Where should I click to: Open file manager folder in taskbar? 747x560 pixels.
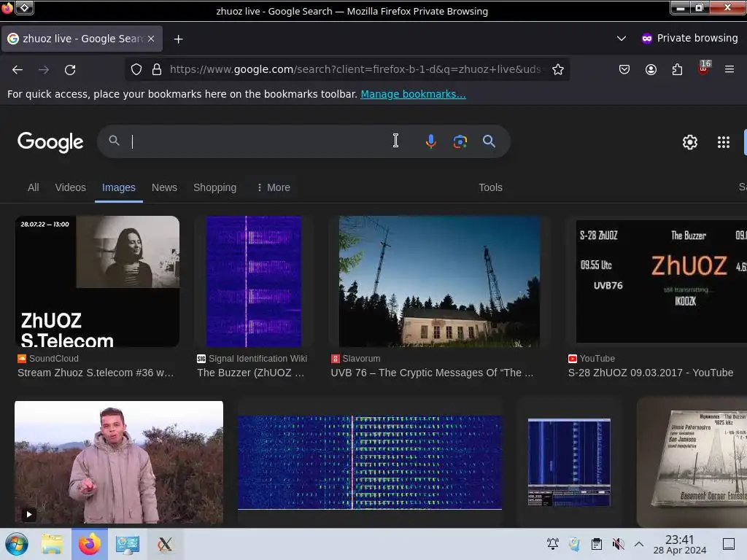(x=52, y=544)
